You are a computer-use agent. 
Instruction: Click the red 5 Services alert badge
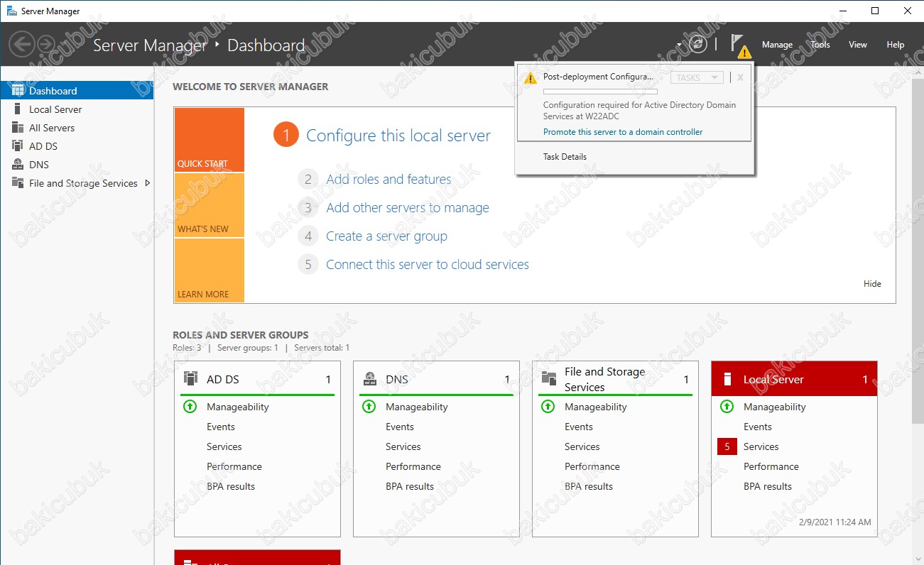727,446
